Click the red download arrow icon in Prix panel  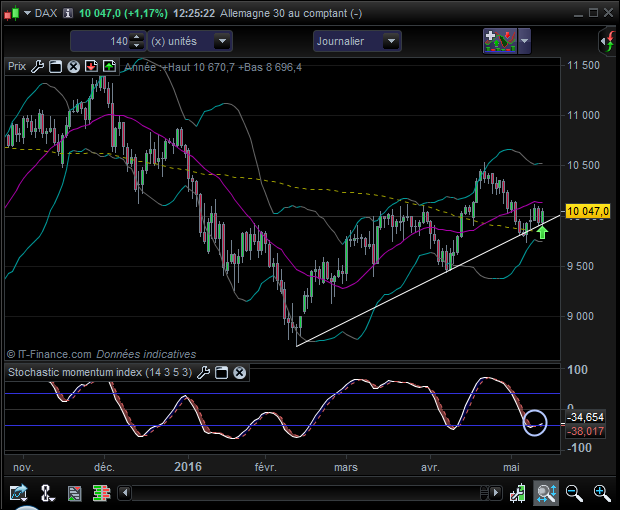(x=91, y=67)
